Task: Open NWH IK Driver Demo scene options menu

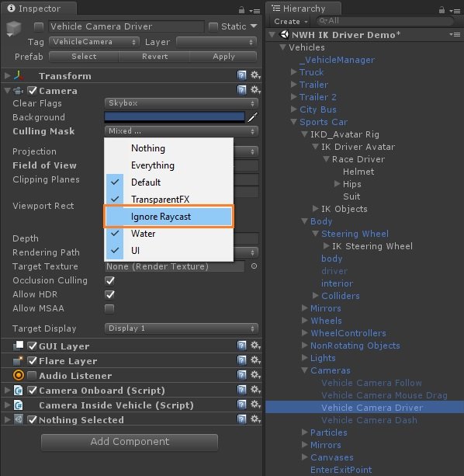Action: [455, 35]
